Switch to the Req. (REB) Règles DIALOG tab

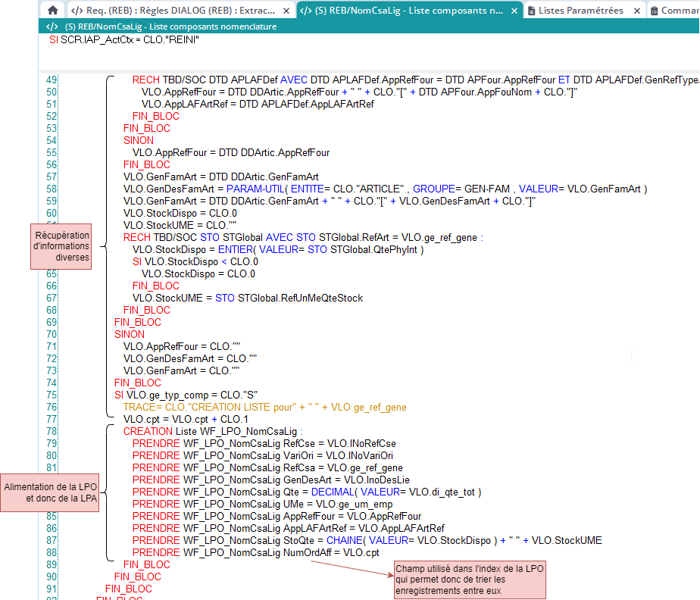tap(182, 11)
